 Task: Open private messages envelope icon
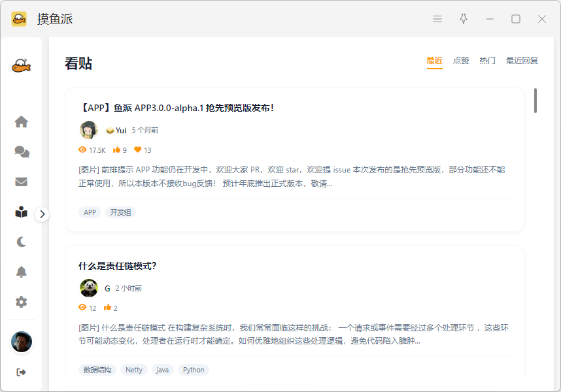point(22,182)
